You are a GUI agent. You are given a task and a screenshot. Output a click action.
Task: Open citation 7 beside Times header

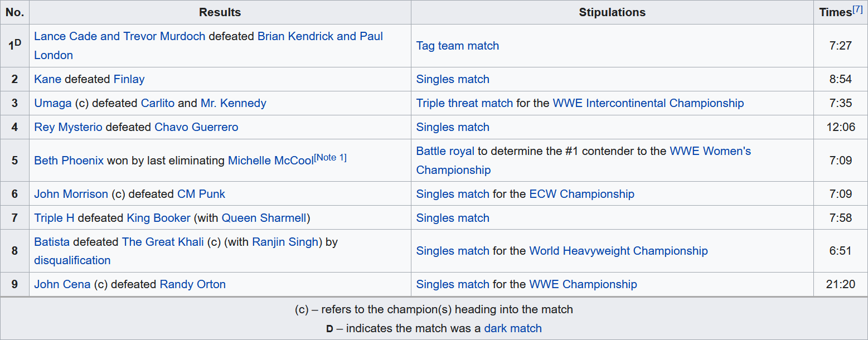pyautogui.click(x=858, y=9)
